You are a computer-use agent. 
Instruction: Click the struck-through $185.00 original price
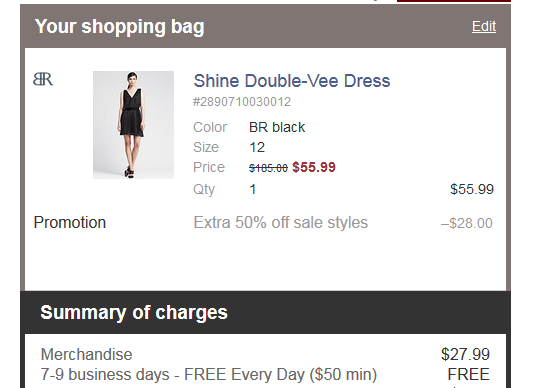[x=268, y=168]
